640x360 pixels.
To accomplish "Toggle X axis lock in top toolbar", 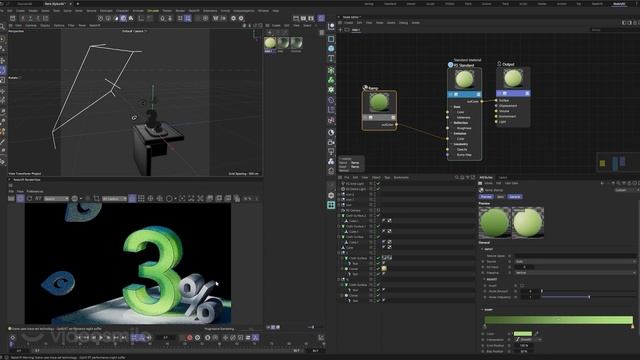I will point(22,18).
